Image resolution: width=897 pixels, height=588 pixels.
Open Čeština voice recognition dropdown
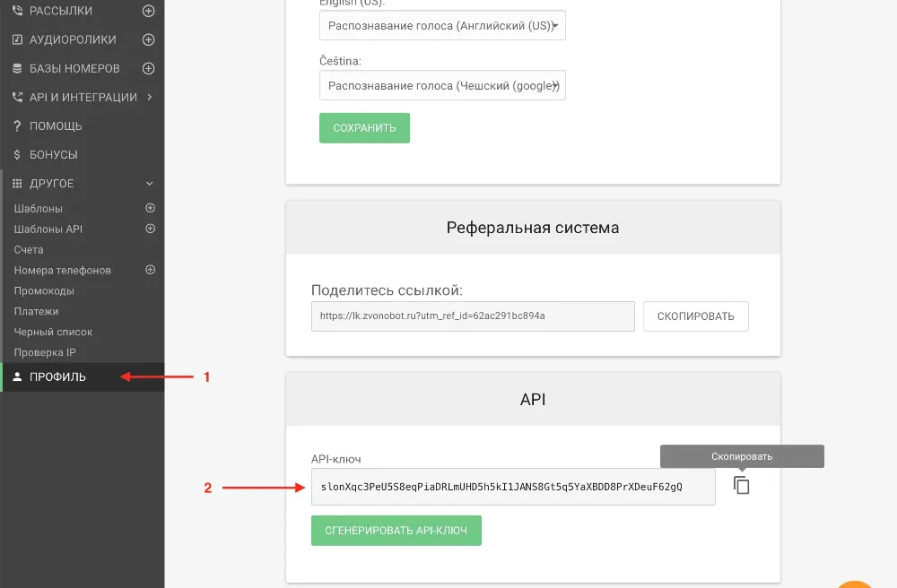coord(442,86)
